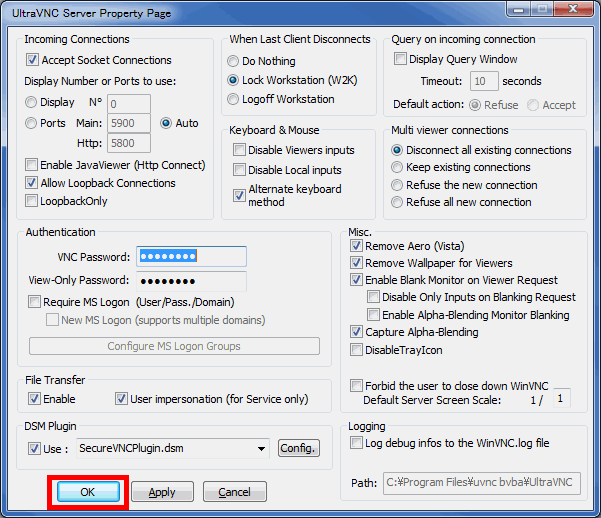Click the OK button

pos(88,492)
